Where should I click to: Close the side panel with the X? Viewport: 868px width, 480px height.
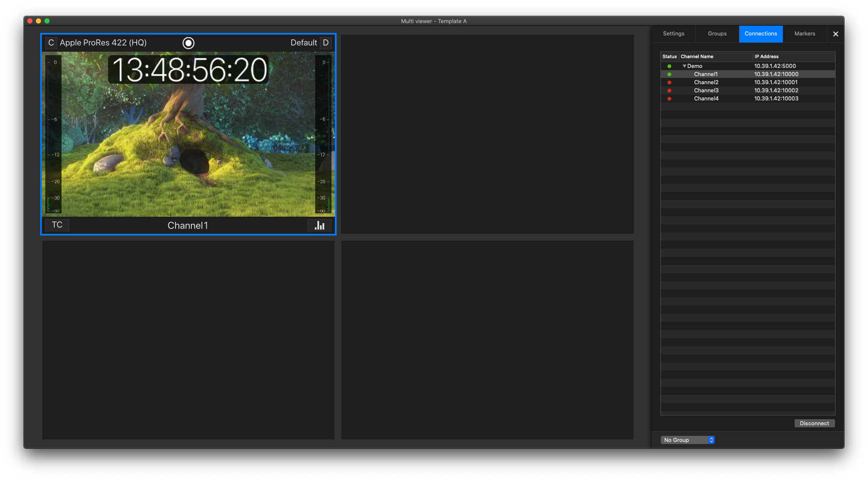point(836,34)
